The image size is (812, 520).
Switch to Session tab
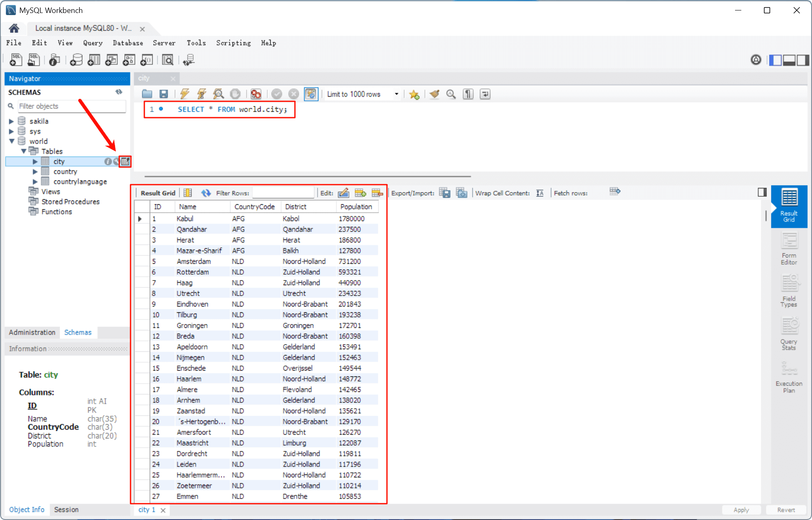[66, 510]
